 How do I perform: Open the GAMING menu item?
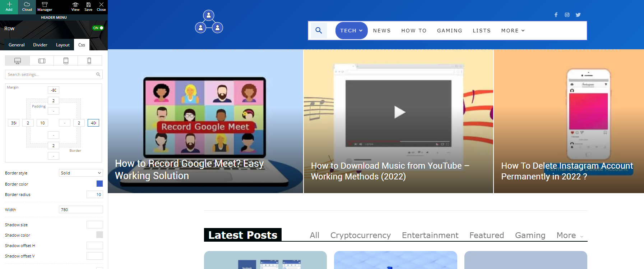coord(450,31)
